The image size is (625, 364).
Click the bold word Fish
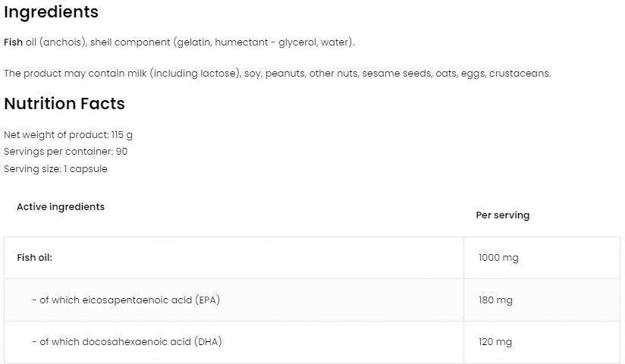[x=13, y=42]
